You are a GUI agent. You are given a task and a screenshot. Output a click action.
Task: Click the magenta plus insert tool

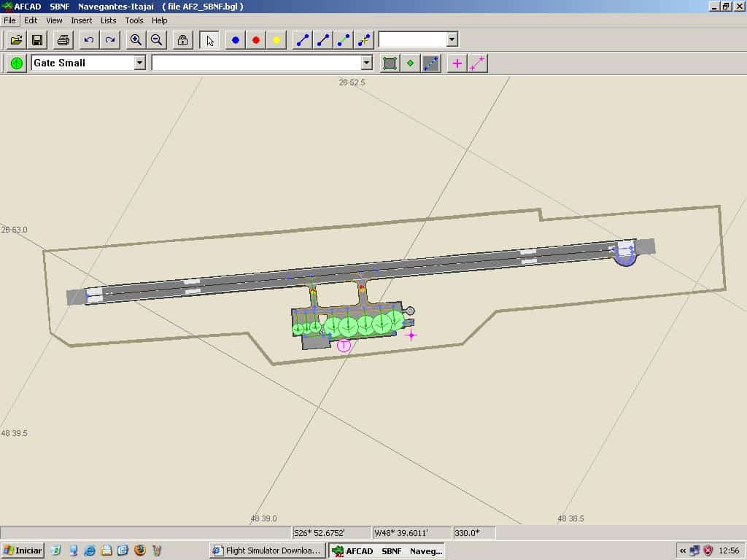pos(457,63)
